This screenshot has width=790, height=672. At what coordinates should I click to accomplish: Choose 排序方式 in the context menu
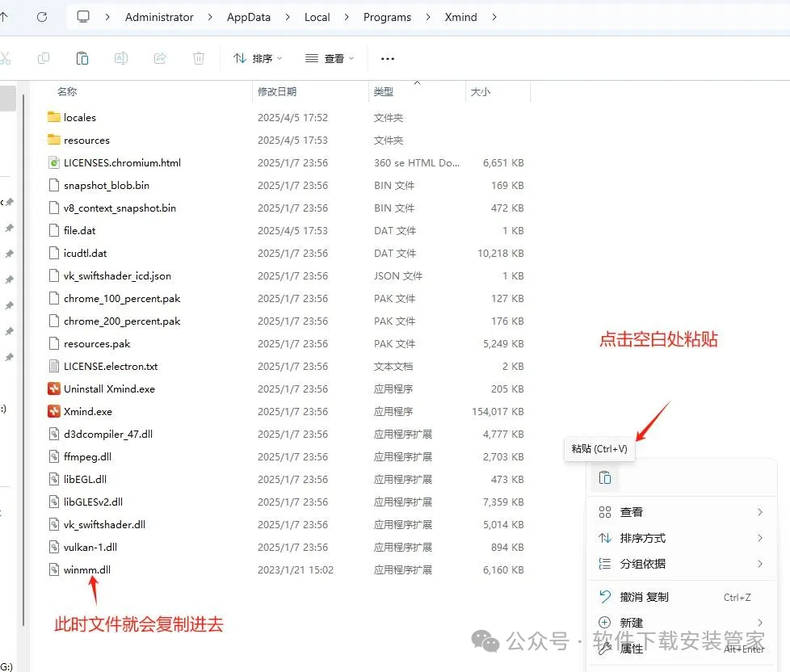coord(681,537)
